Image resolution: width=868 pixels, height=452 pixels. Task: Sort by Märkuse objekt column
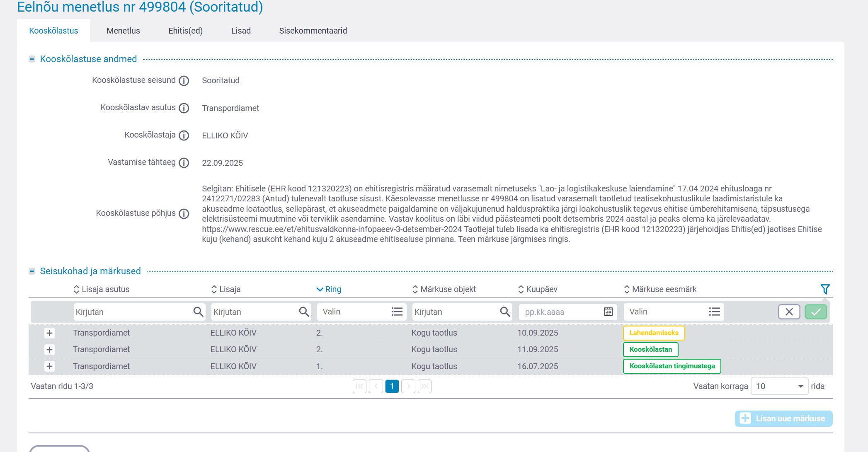pos(444,289)
